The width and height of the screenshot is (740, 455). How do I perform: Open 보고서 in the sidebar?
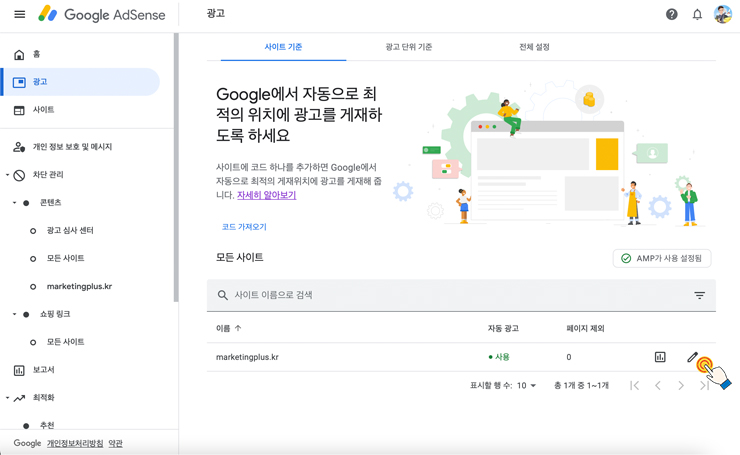click(x=43, y=370)
